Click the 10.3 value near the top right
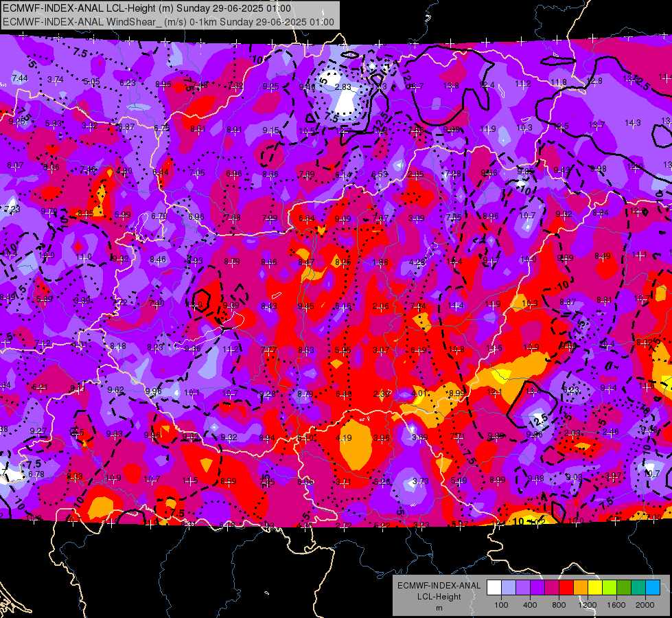 coord(524,127)
